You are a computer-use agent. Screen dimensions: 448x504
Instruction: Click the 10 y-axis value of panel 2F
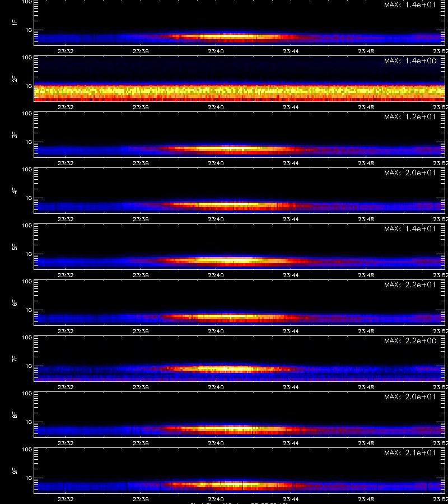29,86
